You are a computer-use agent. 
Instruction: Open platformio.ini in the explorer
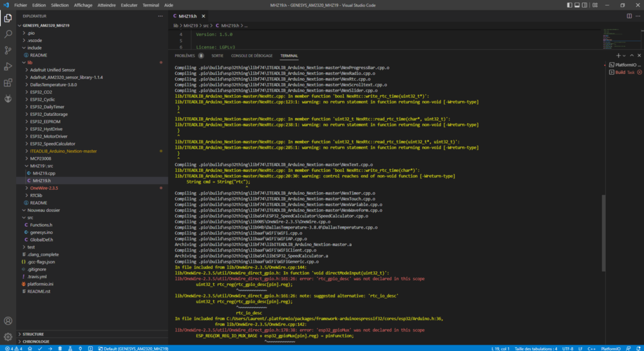click(x=92, y=284)
